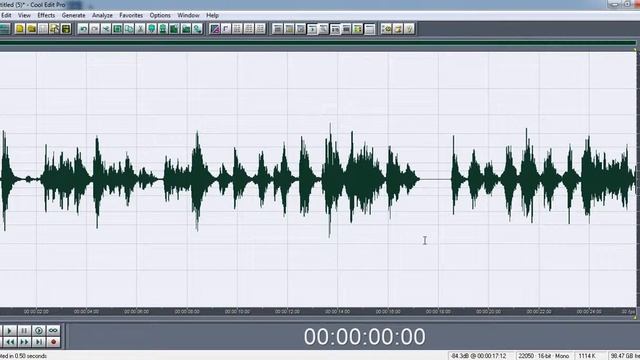Open the Favorites menu

coord(131,15)
